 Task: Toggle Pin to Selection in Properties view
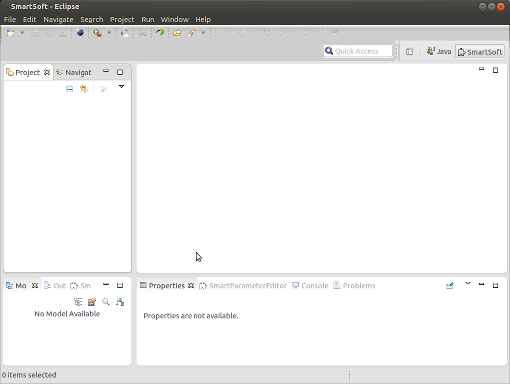pos(450,286)
